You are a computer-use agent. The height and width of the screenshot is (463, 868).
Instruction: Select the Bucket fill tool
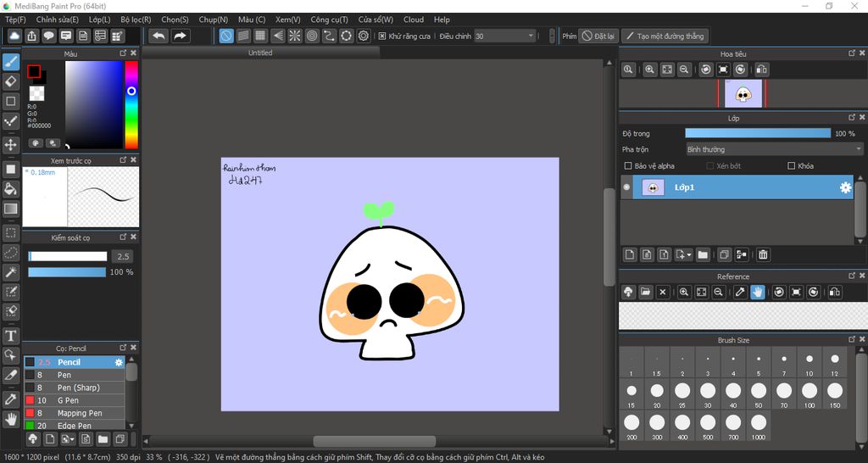pos(10,189)
